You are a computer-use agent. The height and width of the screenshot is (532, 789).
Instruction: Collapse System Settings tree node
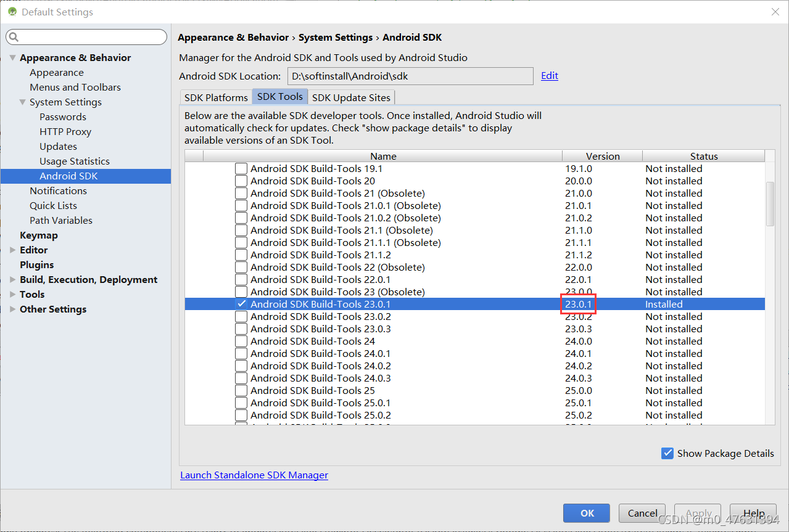(23, 102)
